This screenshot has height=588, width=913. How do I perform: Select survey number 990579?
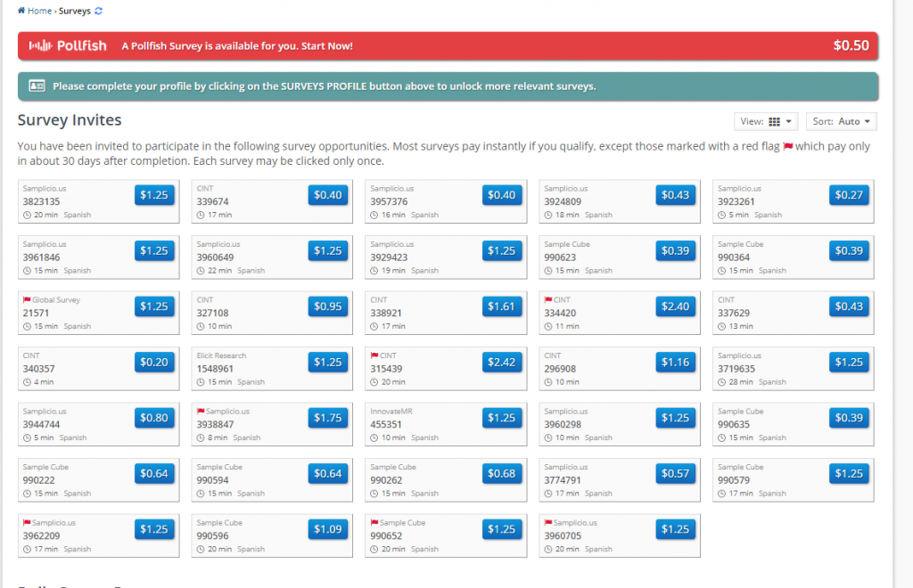coord(734,480)
